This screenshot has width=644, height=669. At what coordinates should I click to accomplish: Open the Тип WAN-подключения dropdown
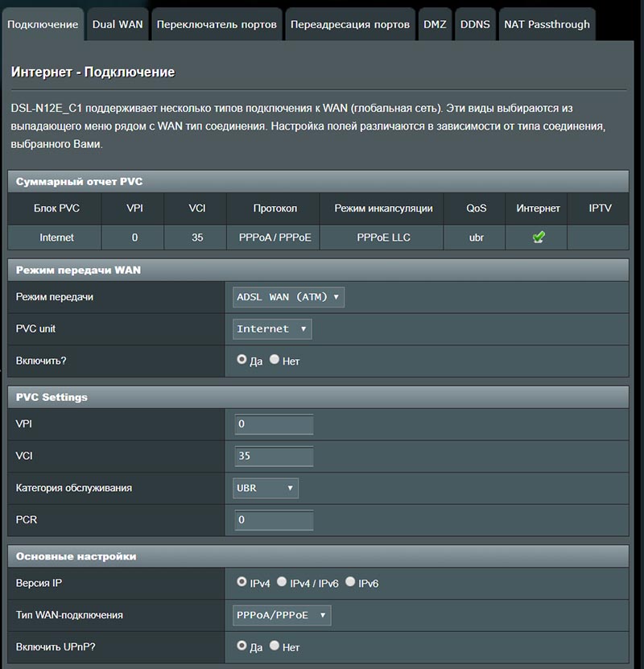point(282,615)
